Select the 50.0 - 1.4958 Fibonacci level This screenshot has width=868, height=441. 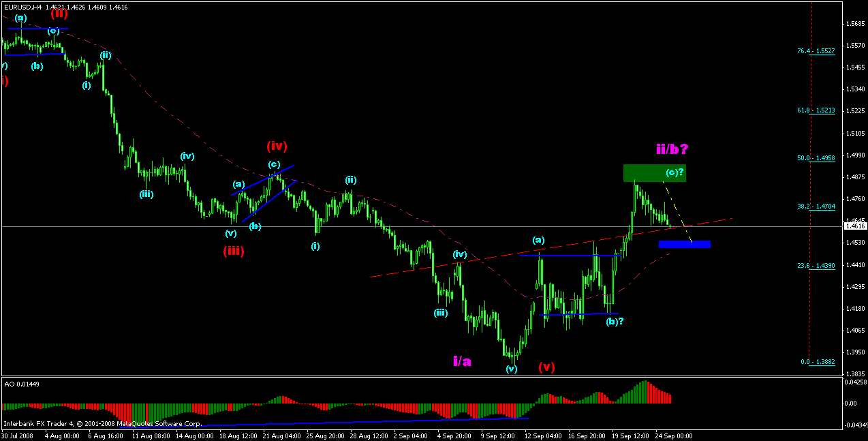point(815,159)
